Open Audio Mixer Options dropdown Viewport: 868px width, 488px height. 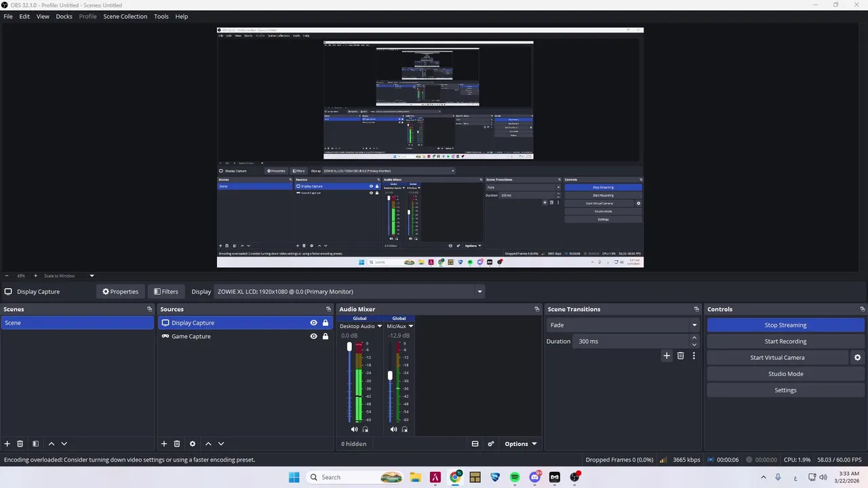521,444
